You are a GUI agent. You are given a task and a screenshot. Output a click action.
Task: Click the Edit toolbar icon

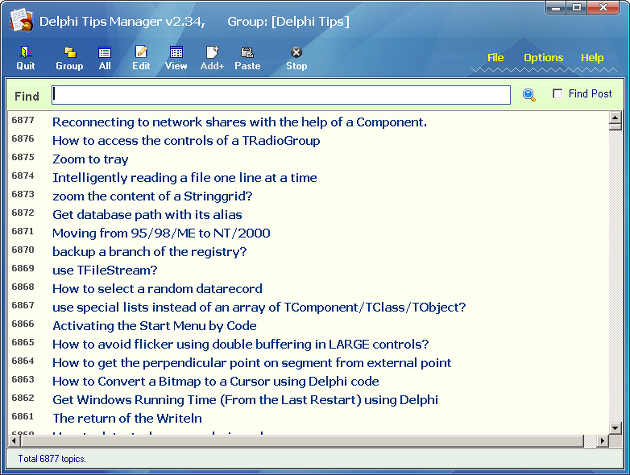tap(141, 58)
